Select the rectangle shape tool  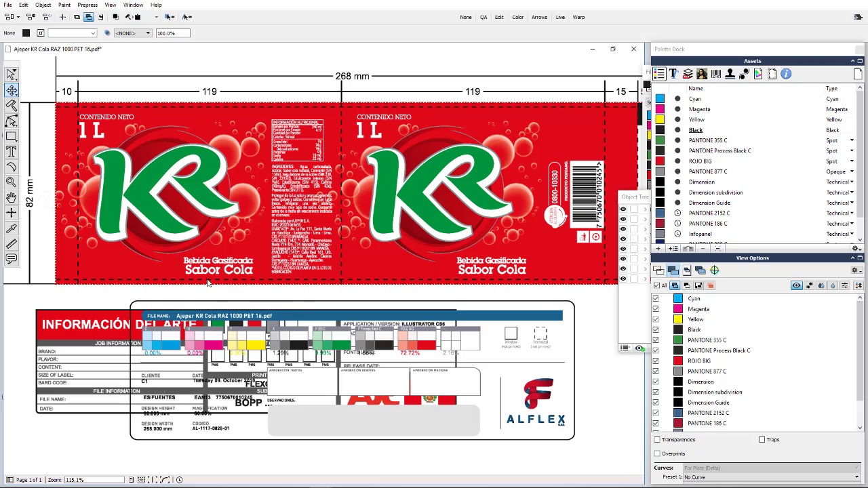click(12, 136)
